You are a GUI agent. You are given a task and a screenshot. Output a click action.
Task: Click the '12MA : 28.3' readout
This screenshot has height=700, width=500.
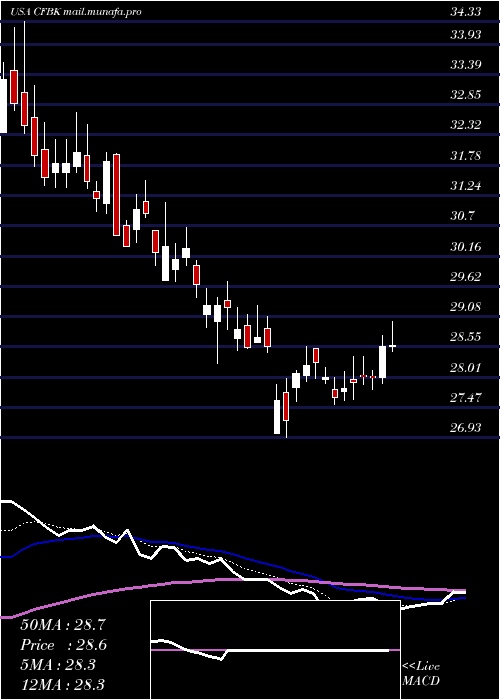(x=62, y=684)
